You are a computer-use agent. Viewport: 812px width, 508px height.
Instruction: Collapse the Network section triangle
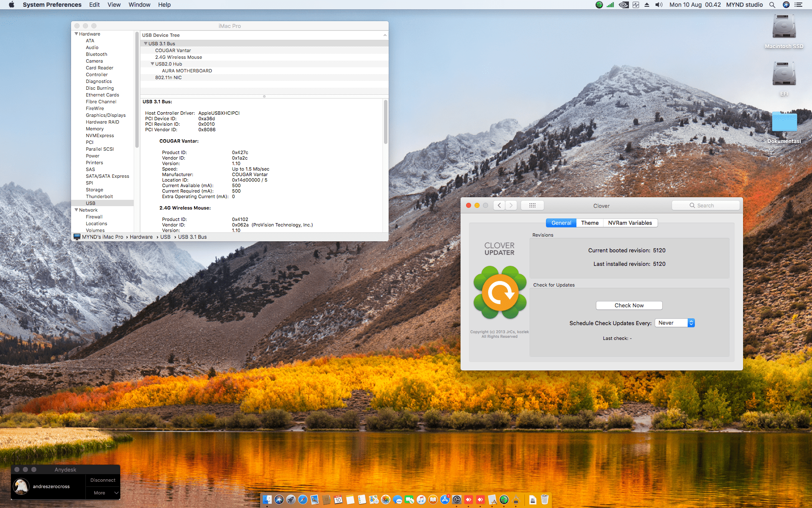[76, 210]
